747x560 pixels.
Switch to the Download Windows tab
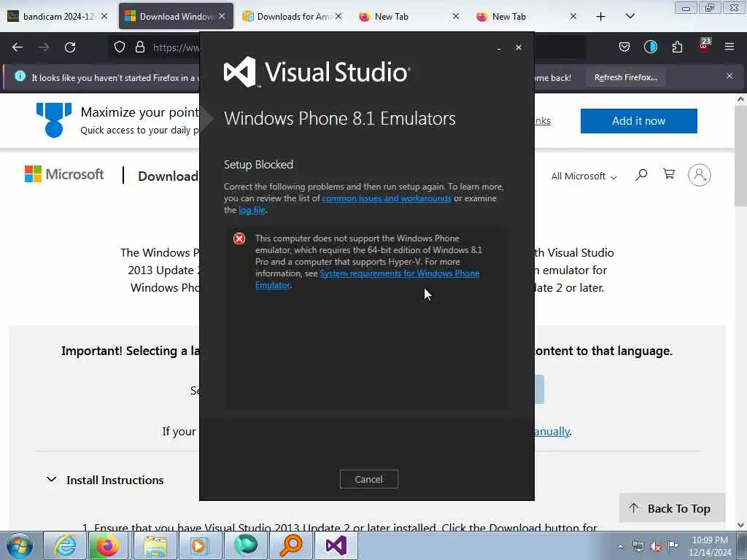[x=176, y=16]
